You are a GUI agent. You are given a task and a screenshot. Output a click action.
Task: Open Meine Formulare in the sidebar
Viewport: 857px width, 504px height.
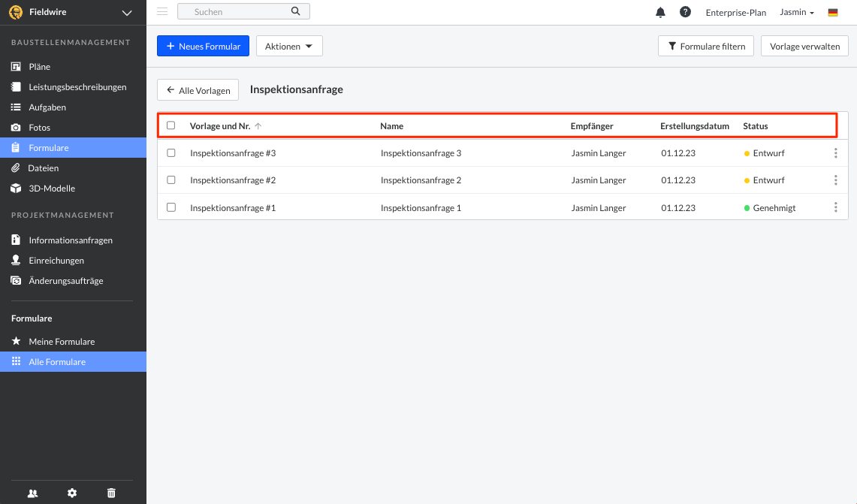62,342
